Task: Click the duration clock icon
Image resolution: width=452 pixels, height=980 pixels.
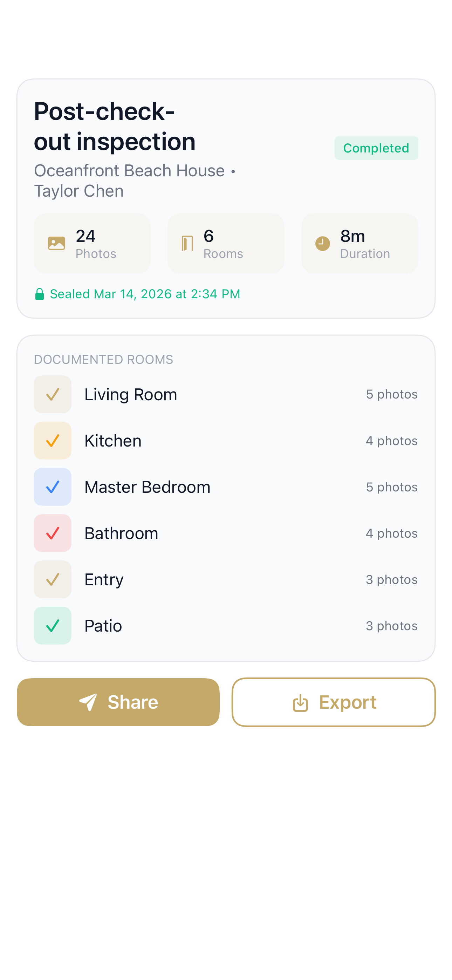Action: [x=322, y=244]
